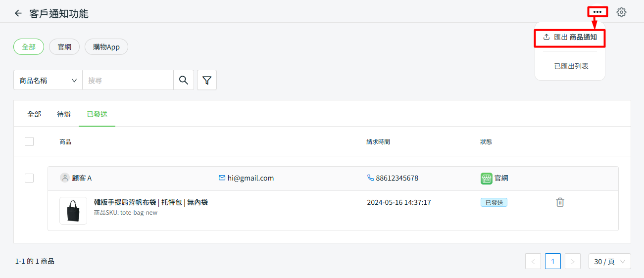The height and width of the screenshot is (278, 644).
Task: Click the magnifier search button
Action: [184, 80]
